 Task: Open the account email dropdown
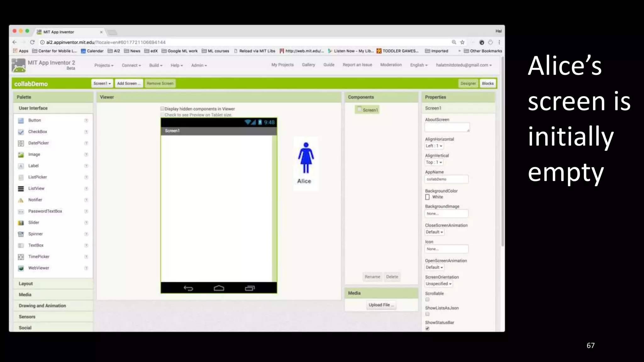click(x=464, y=65)
